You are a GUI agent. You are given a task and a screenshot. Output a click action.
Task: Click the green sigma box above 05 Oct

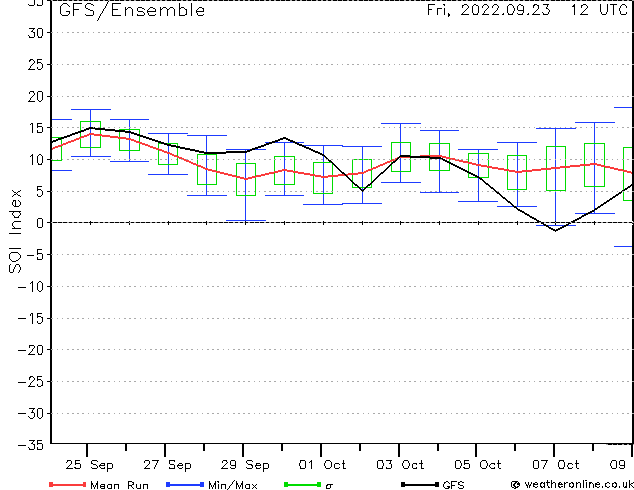(478, 165)
